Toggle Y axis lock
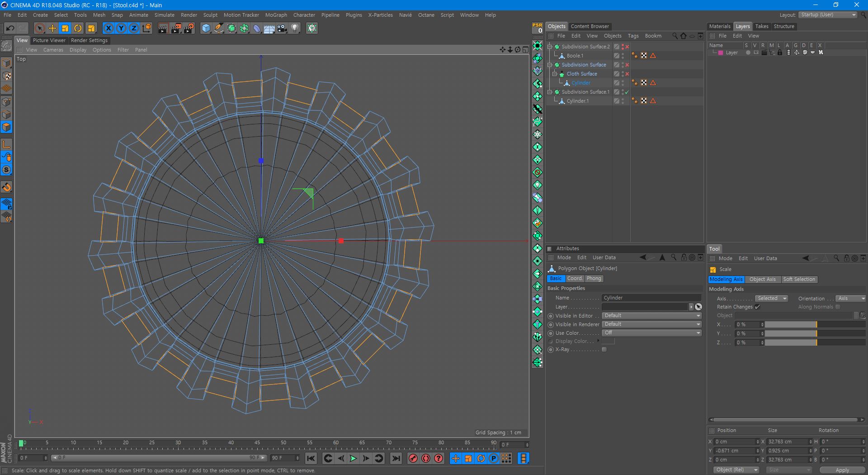Screen dimensions: 868x475 (121, 28)
